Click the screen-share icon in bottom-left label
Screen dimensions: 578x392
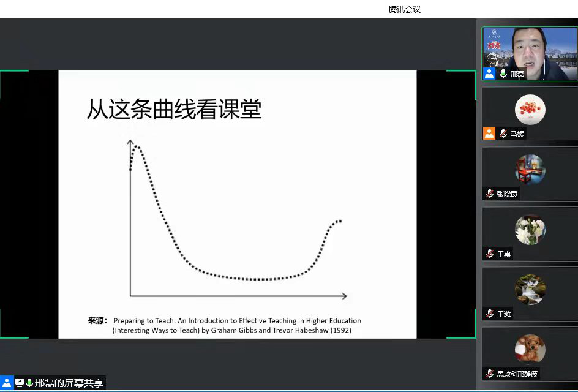(20, 383)
